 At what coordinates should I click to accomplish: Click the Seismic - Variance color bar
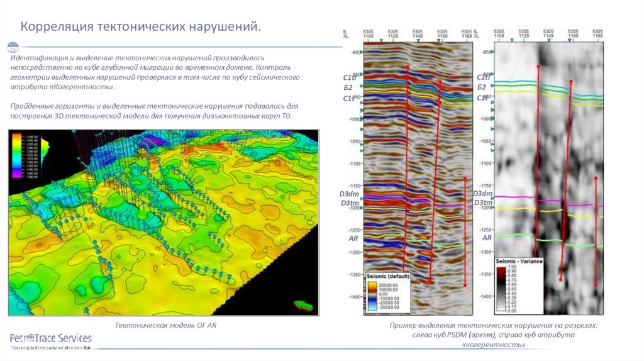click(501, 289)
